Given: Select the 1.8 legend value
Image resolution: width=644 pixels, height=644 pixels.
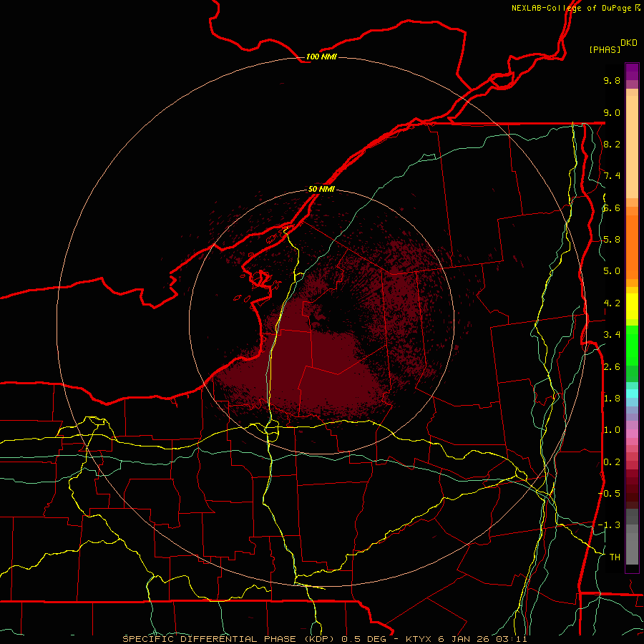Looking at the screenshot, I should coord(612,399).
